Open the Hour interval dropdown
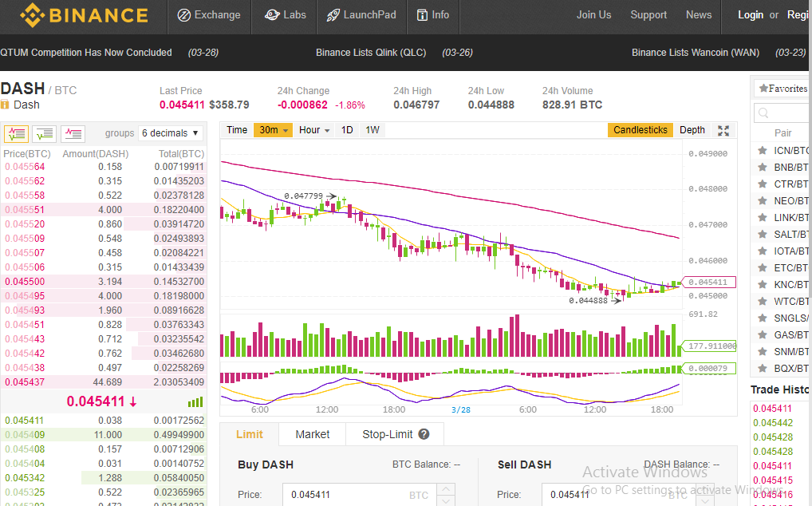This screenshot has width=812, height=506. click(313, 130)
